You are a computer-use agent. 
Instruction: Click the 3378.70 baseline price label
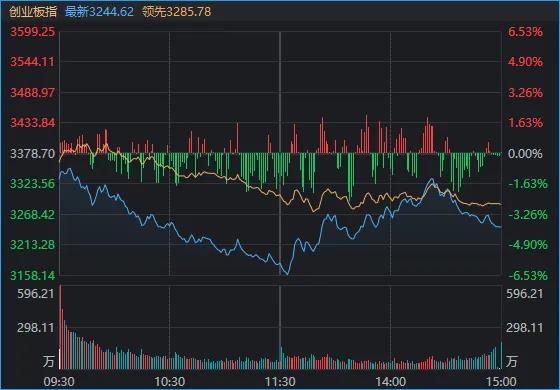click(32, 154)
